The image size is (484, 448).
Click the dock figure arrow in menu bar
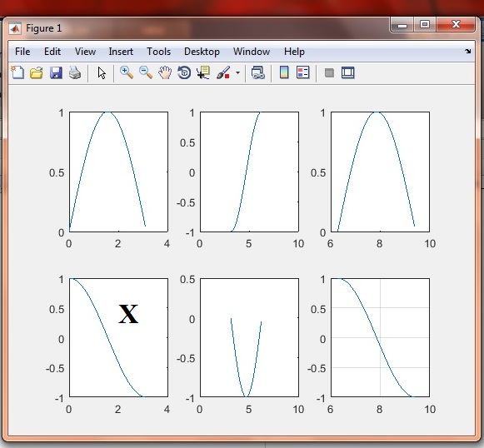(x=467, y=52)
